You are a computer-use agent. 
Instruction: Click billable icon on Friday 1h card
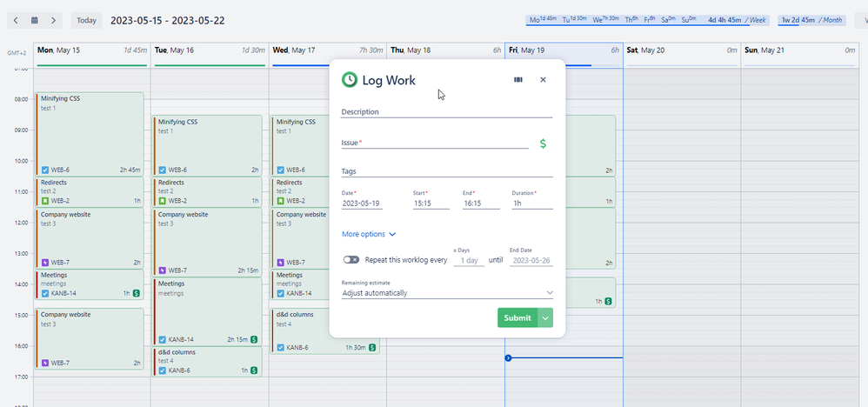[608, 301]
